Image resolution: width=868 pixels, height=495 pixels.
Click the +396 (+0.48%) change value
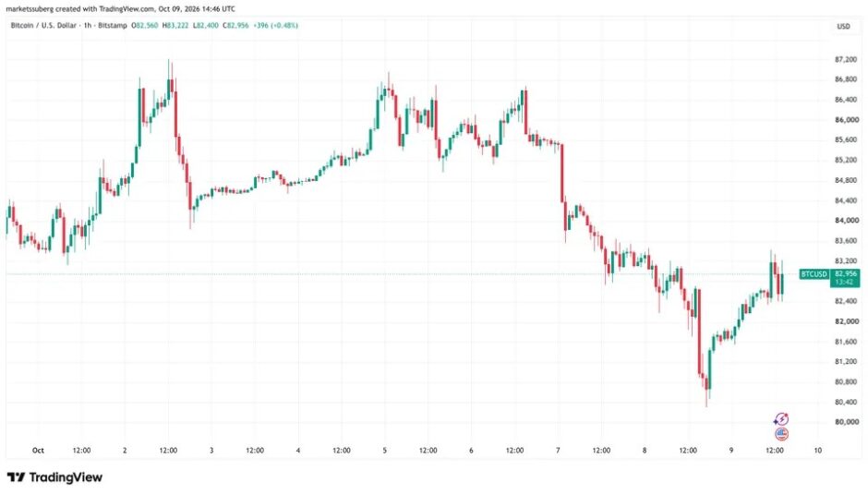click(275, 26)
